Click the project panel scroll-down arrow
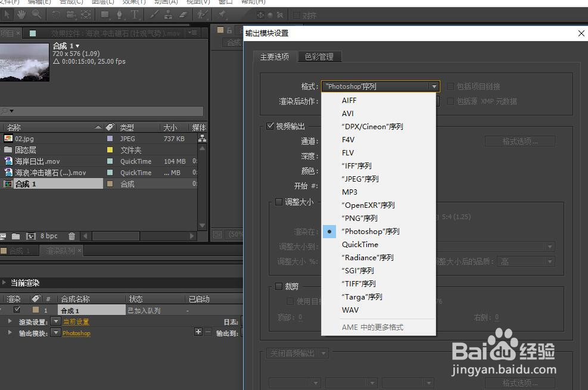This screenshot has height=390, width=588. 202,226
